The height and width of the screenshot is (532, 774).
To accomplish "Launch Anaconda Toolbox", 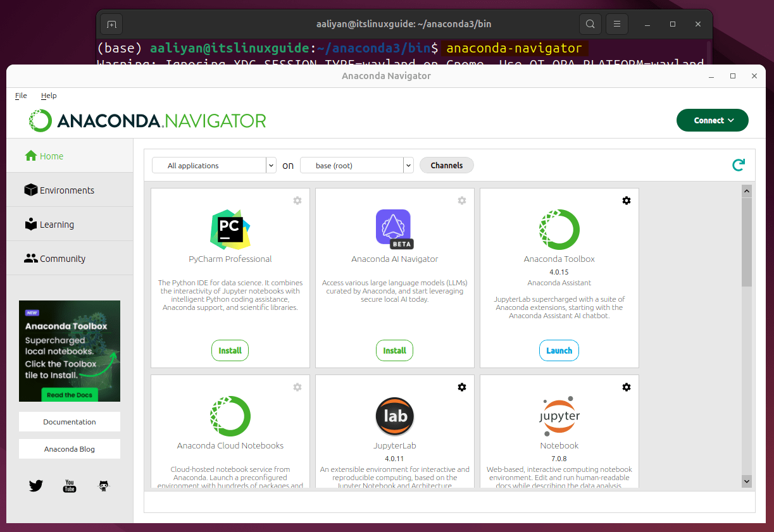I will click(559, 350).
